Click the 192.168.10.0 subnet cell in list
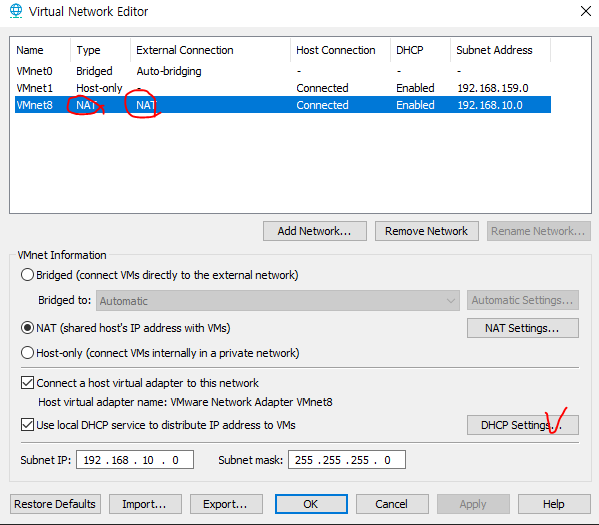 tap(490, 105)
